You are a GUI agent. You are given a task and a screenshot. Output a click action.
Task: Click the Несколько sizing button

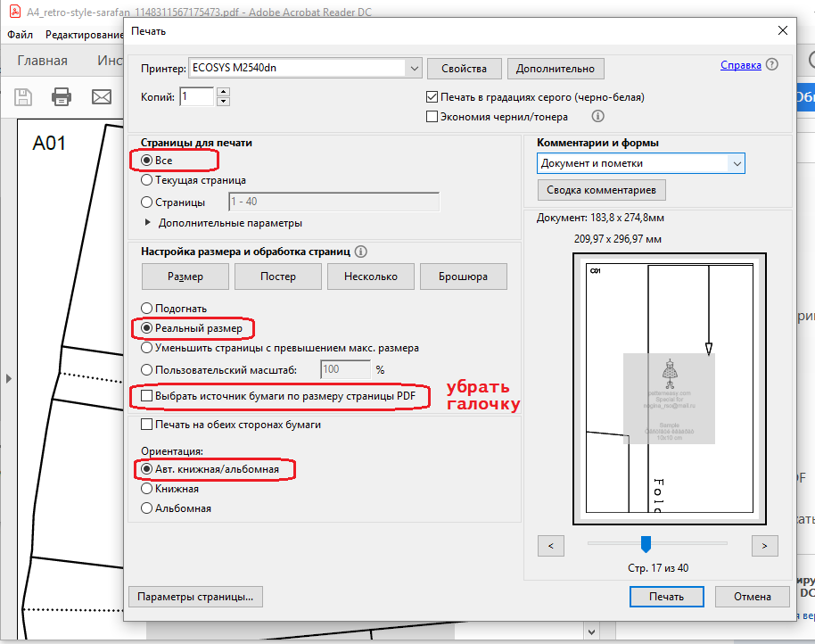371,277
